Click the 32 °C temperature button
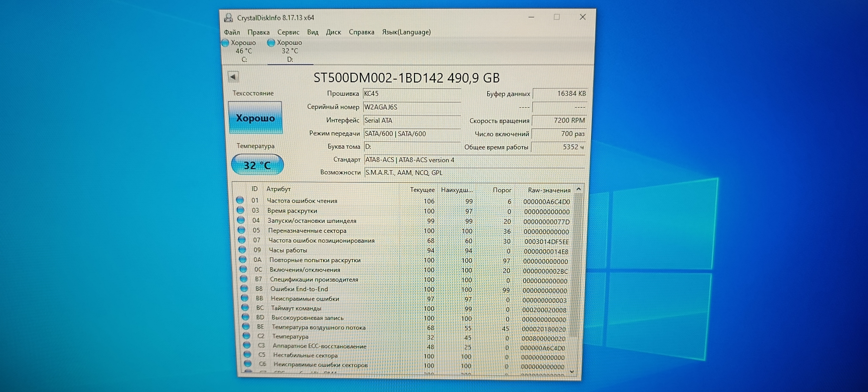This screenshot has height=392, width=868. [257, 165]
